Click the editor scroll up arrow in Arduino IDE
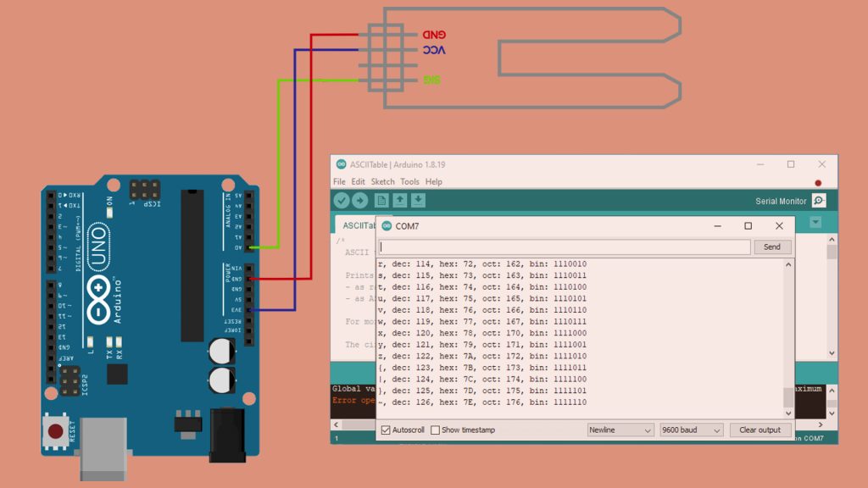The height and width of the screenshot is (488, 868). (x=832, y=240)
